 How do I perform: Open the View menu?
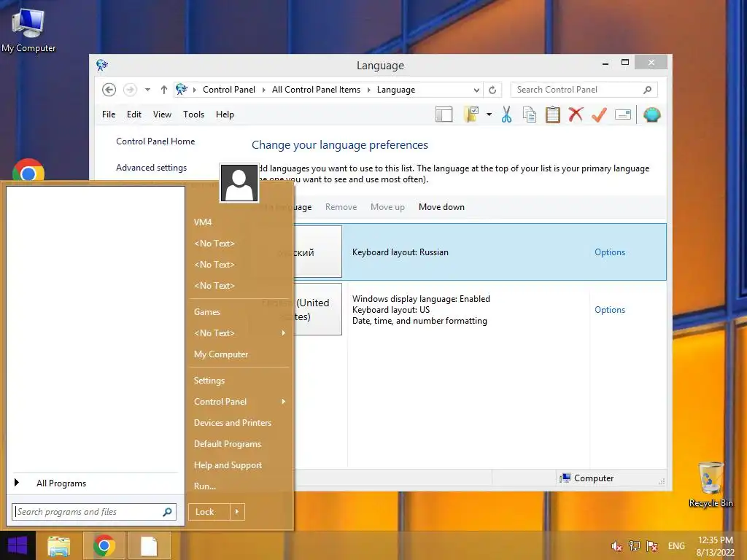pos(162,114)
